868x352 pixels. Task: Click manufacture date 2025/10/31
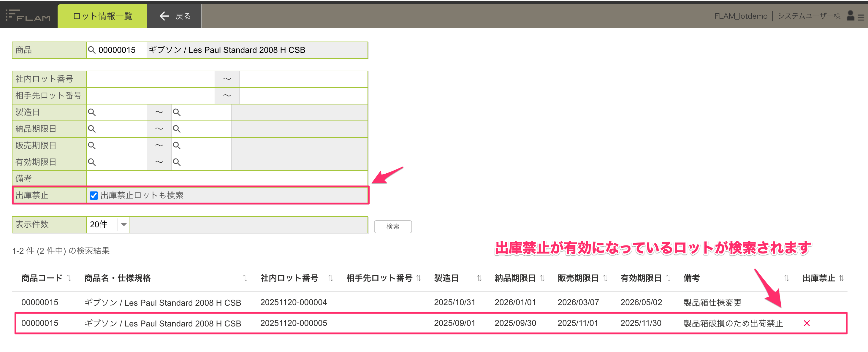[454, 302]
